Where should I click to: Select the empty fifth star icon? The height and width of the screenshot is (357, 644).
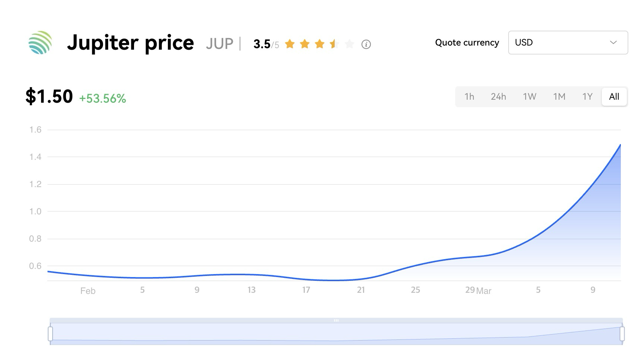point(349,44)
